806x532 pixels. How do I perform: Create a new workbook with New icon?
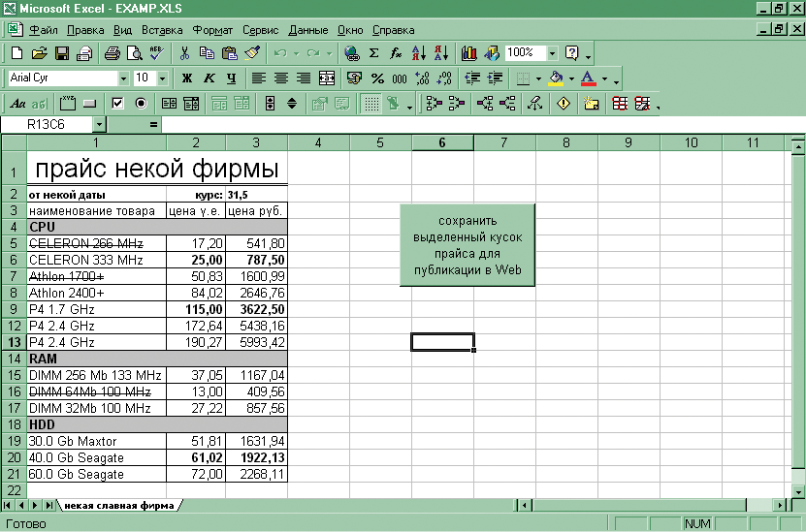16,53
